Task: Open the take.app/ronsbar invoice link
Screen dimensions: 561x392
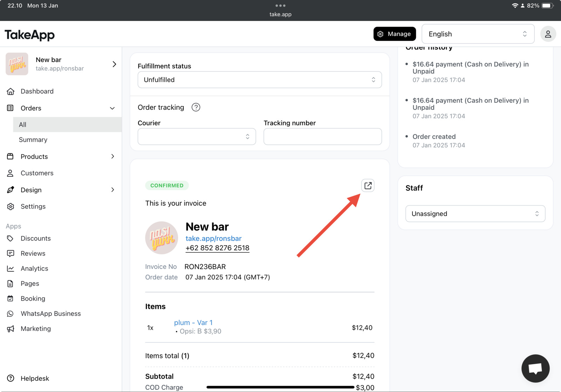Action: [214, 238]
